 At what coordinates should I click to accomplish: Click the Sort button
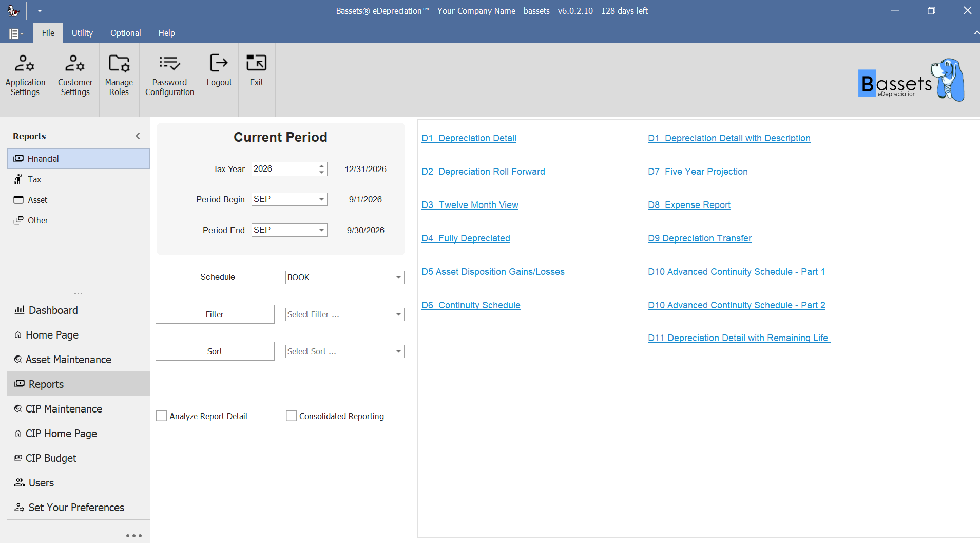point(215,351)
